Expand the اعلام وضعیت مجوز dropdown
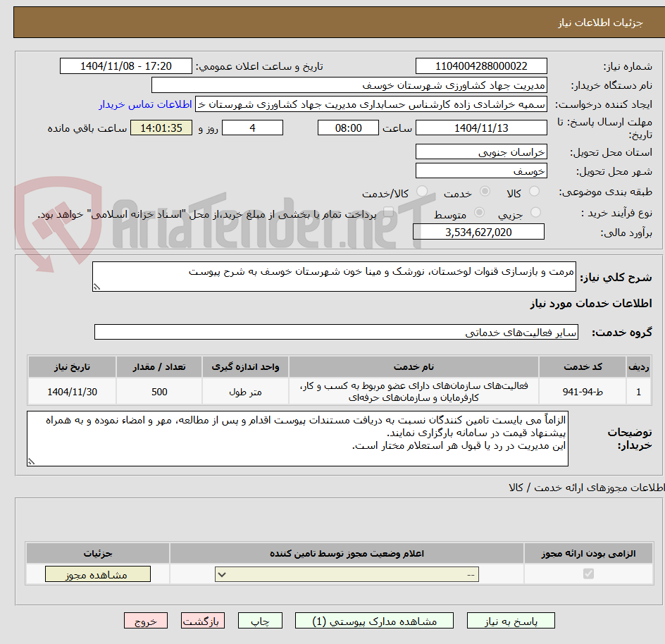 point(347,574)
